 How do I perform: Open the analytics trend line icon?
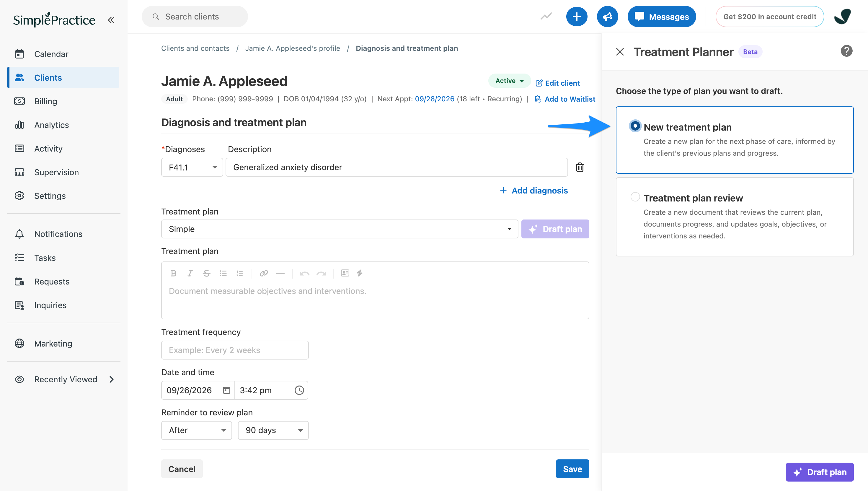click(546, 16)
